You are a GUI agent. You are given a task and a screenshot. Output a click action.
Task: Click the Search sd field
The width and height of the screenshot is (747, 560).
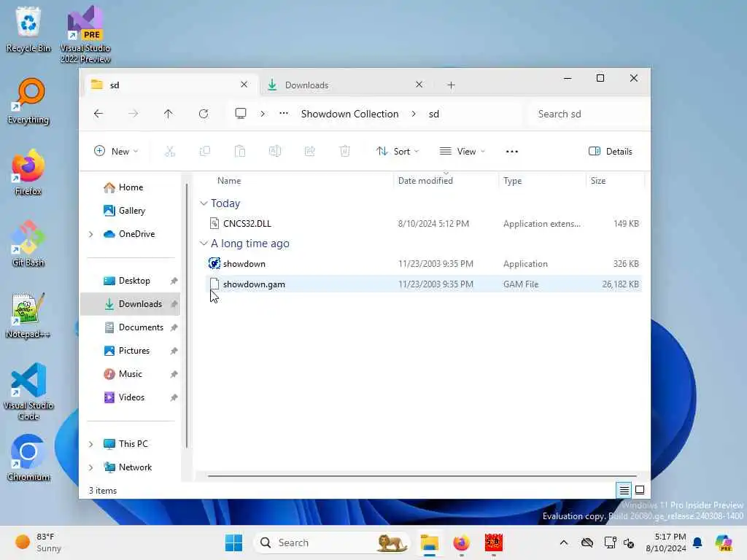click(589, 114)
